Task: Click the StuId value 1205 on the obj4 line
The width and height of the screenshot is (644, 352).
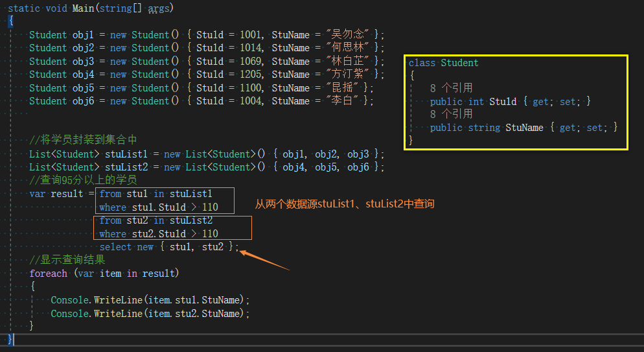Action: point(251,75)
